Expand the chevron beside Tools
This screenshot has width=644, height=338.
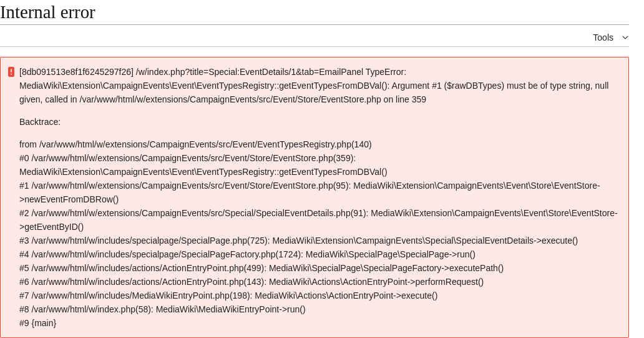click(x=625, y=37)
